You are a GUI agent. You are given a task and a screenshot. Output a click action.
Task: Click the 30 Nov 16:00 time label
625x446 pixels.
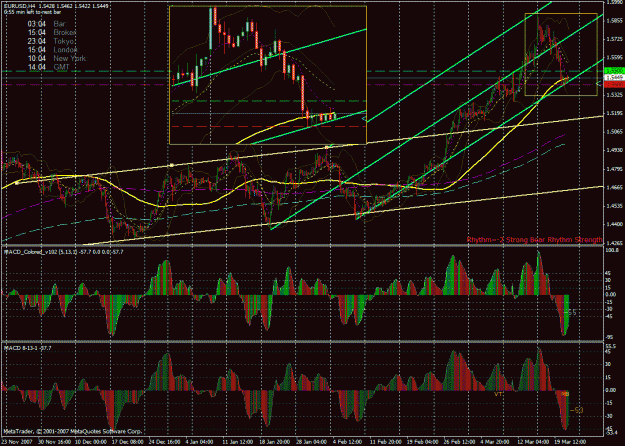tap(55, 442)
